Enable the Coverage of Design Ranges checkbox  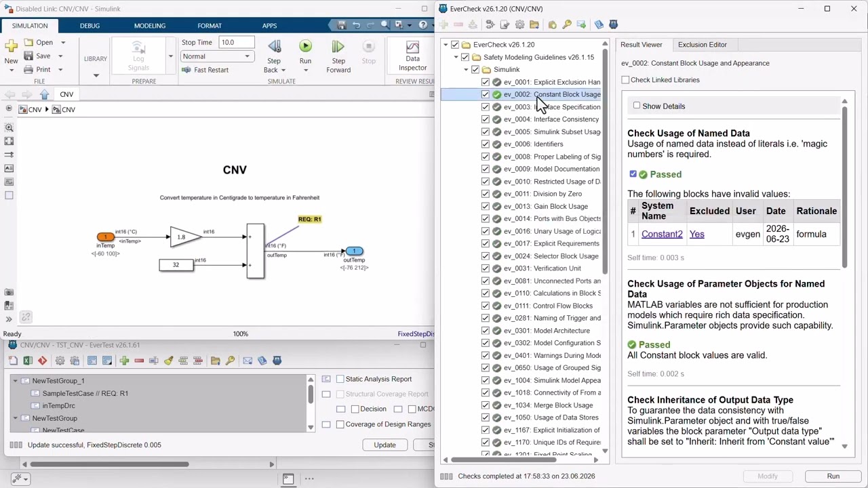(x=340, y=424)
